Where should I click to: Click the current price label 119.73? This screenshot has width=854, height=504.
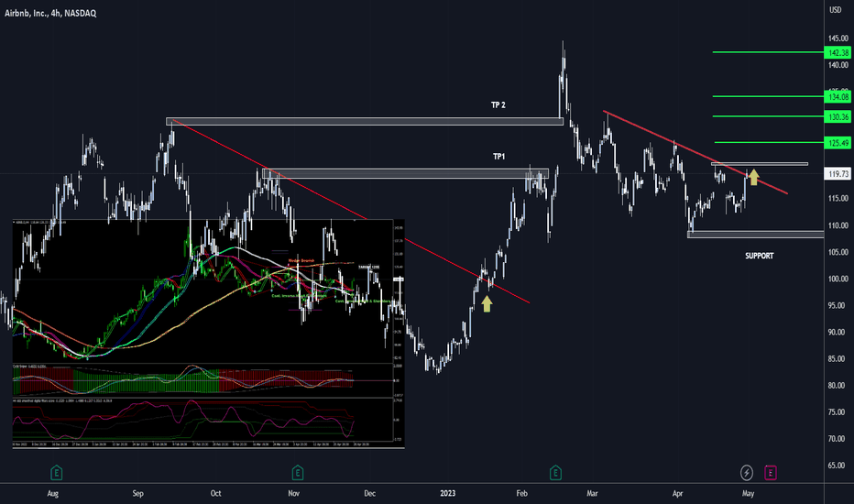838,174
